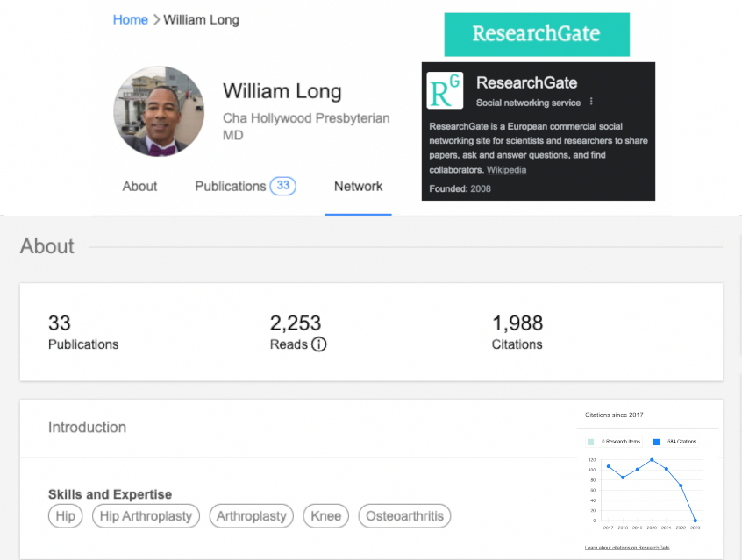Click the peak data point on citations chart
The width and height of the screenshot is (742, 560).
pyautogui.click(x=652, y=460)
